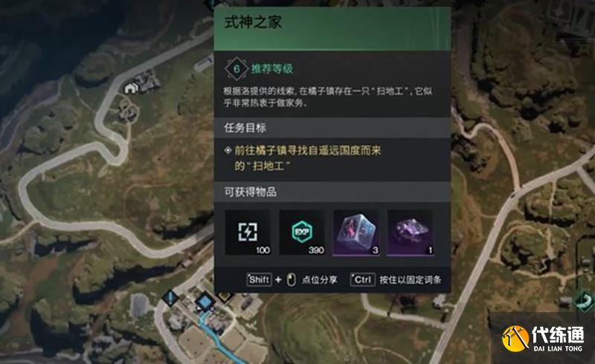Click the white house marker on the map
Viewport: 595px width, 364px height.
[130, 88]
